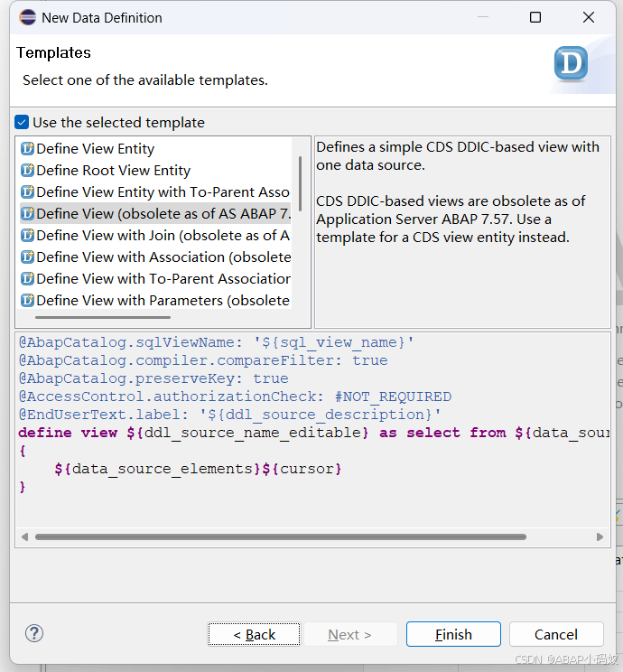
Task: Click the ${data_source_elements}${cursor} line
Action: [x=198, y=469]
